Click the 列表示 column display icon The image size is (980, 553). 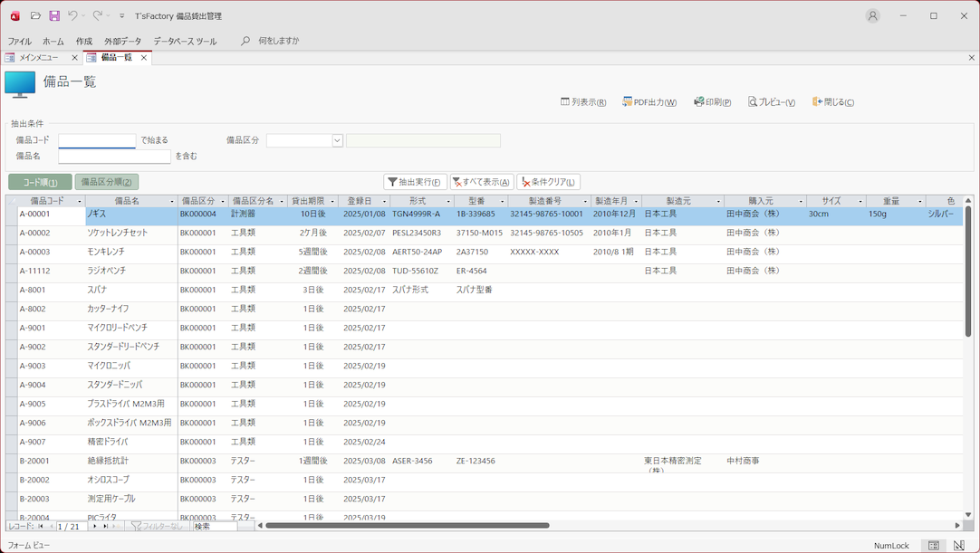click(x=565, y=102)
